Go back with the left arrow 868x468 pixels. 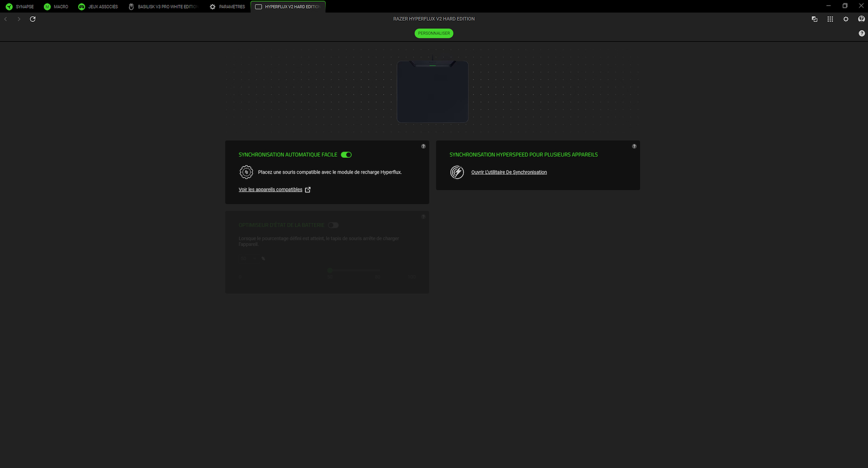coord(5,19)
